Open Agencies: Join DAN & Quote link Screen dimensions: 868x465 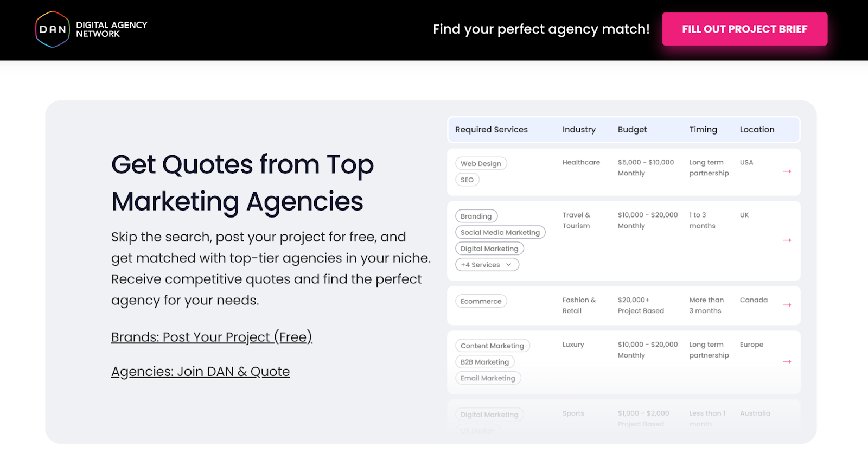(200, 372)
